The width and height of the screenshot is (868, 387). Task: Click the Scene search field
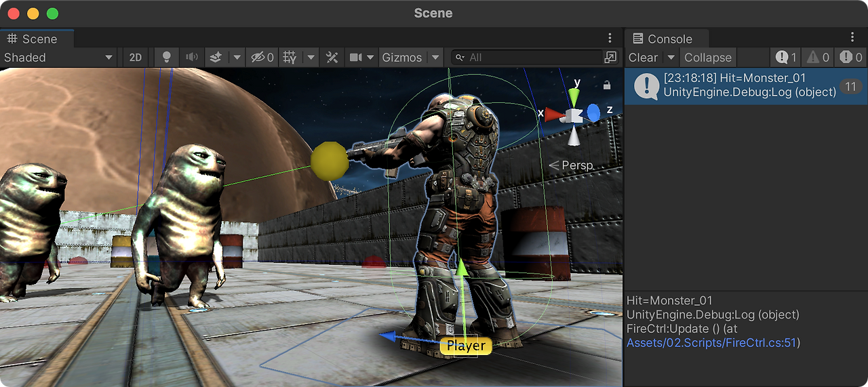coord(527,58)
